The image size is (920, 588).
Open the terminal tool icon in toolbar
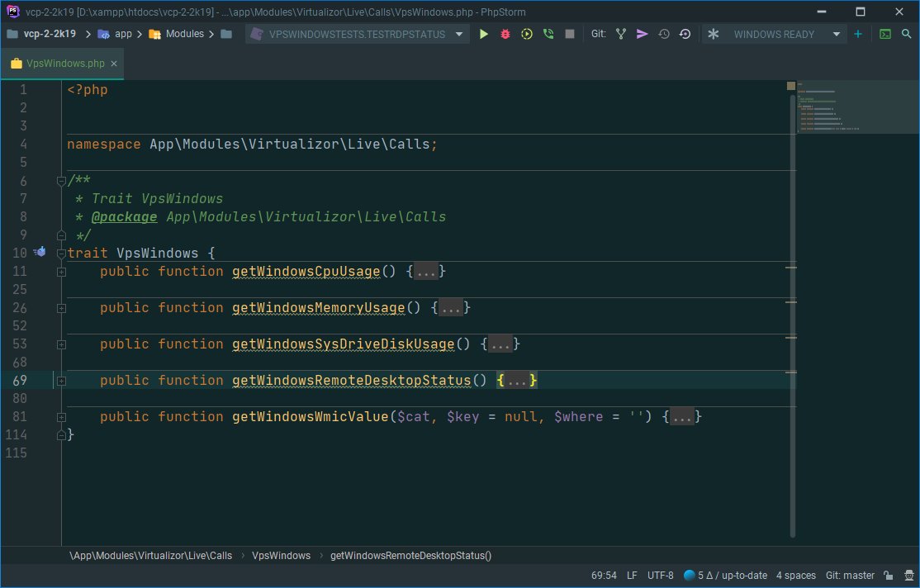(x=885, y=34)
